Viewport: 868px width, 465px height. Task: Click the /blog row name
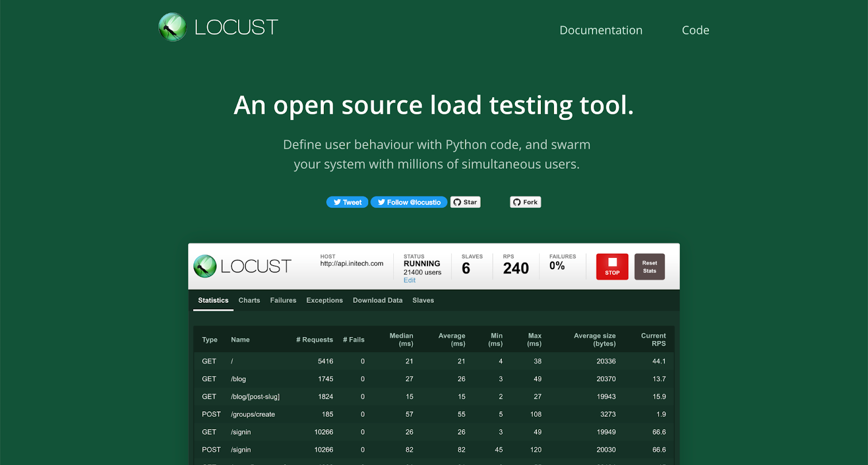click(x=239, y=379)
